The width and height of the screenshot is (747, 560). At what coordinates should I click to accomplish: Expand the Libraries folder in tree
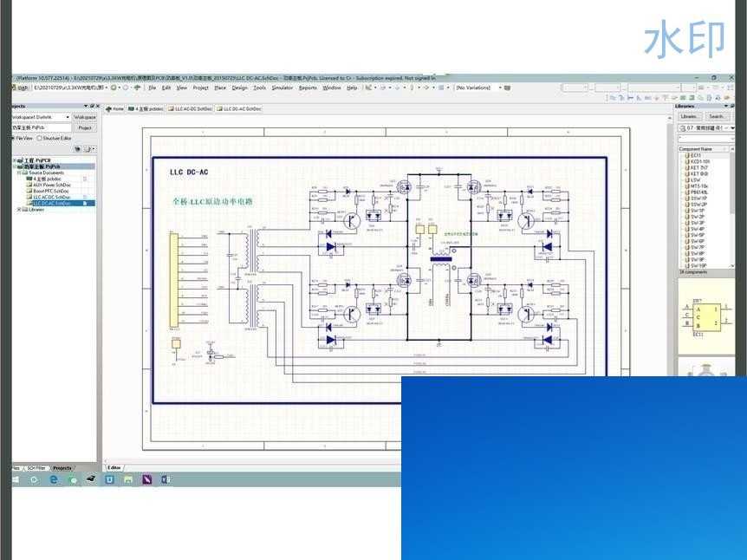(20, 210)
